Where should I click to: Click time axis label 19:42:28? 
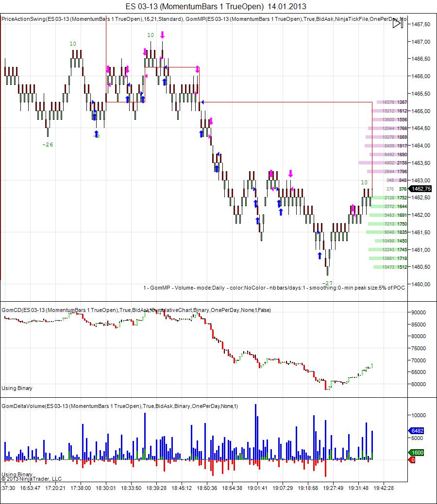384,488
